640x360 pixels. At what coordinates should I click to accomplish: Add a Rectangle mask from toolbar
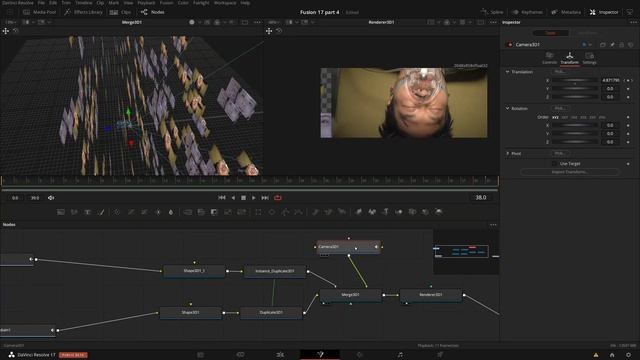coord(258,212)
